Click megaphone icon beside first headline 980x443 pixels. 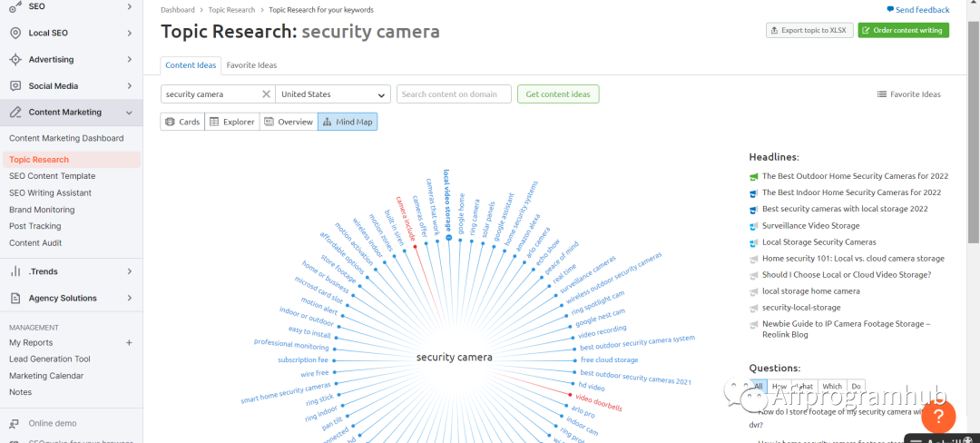pos(754,176)
